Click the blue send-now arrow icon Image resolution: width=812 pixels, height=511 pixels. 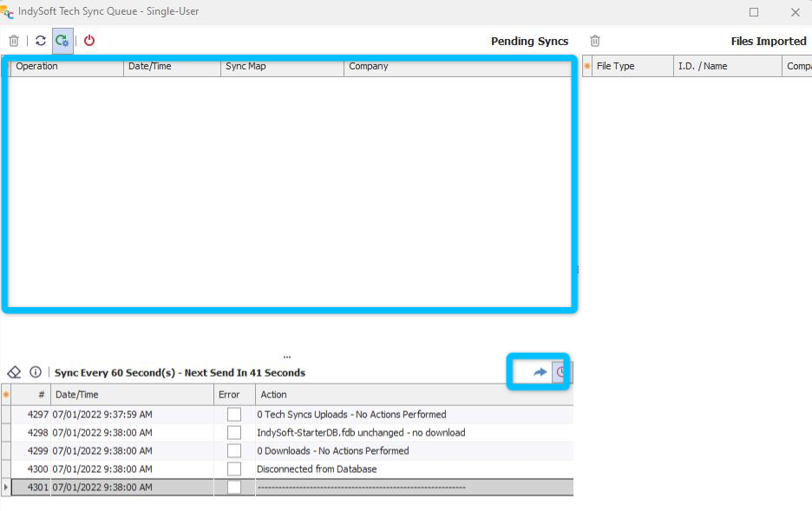pos(540,372)
